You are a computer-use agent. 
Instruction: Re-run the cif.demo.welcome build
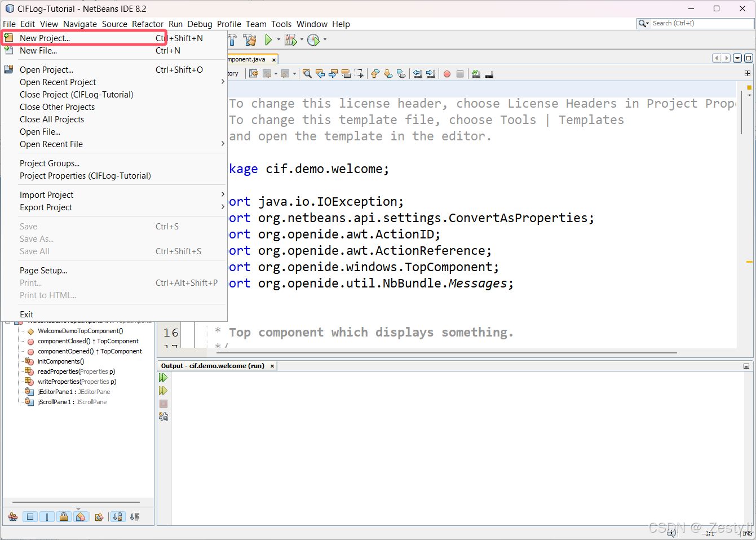coord(163,378)
